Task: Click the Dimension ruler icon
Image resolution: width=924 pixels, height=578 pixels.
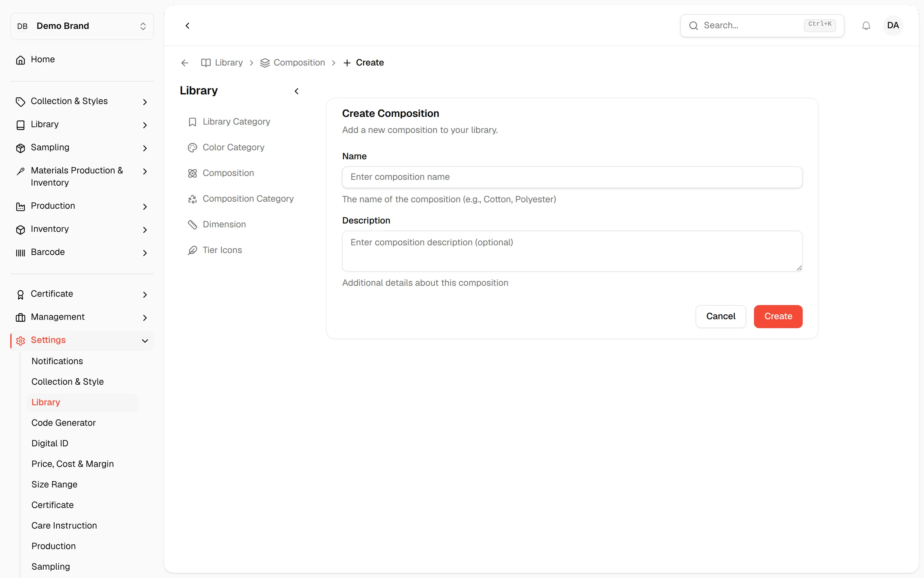Action: pyautogui.click(x=193, y=224)
